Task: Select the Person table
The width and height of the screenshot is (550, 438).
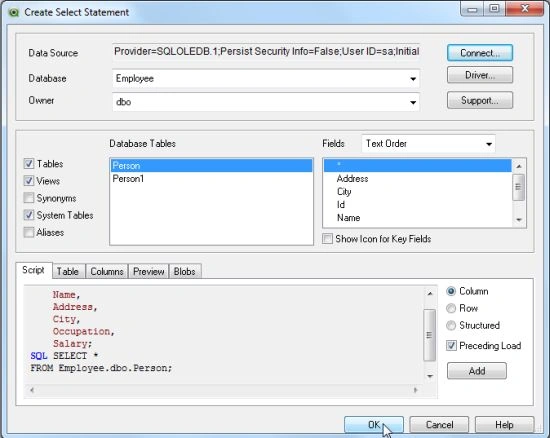Action: (212, 166)
